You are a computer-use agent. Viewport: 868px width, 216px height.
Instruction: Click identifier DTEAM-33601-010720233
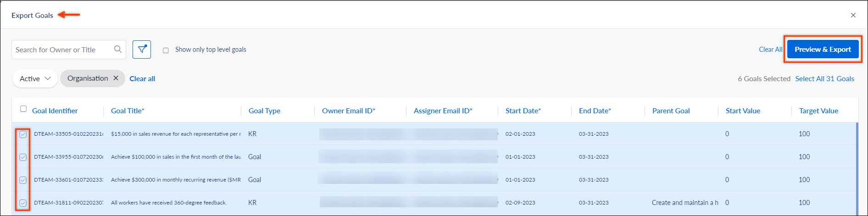(68, 180)
